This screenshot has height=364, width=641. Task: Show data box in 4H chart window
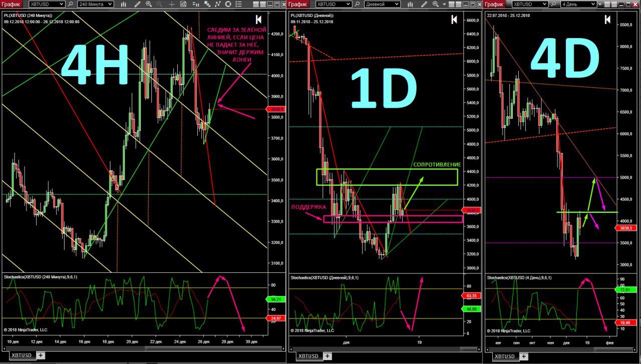coord(183,4)
